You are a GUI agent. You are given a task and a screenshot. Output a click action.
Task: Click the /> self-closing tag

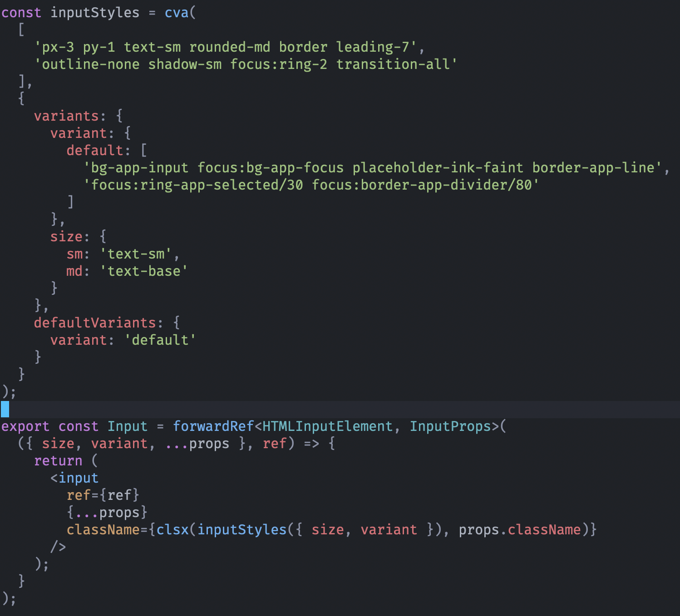coord(58,547)
